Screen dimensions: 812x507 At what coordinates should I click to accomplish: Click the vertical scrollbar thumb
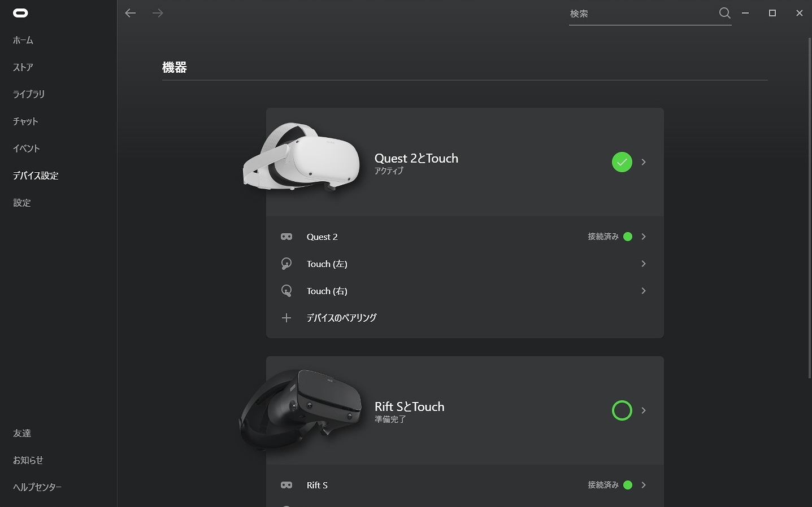(x=809, y=208)
